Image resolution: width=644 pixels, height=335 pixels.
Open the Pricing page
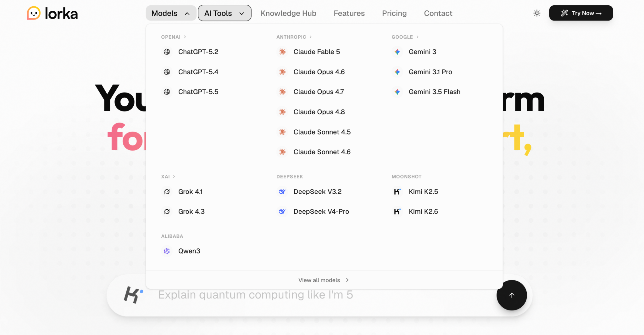click(394, 13)
